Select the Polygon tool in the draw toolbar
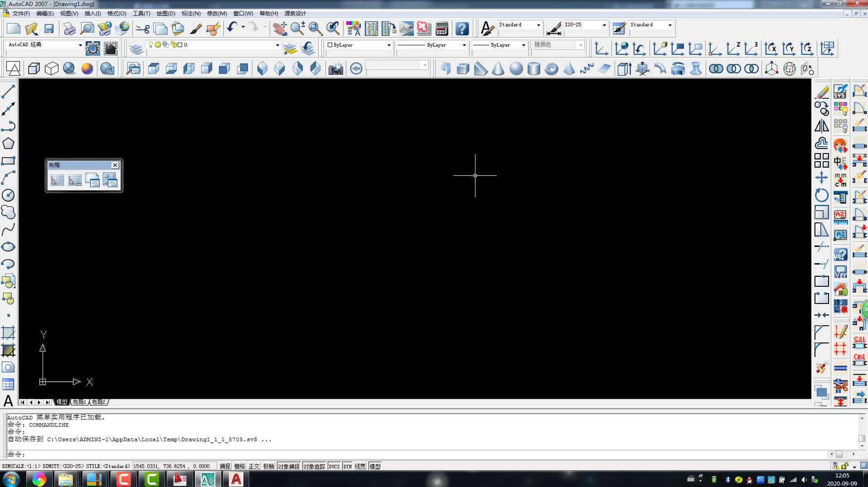 [x=8, y=144]
